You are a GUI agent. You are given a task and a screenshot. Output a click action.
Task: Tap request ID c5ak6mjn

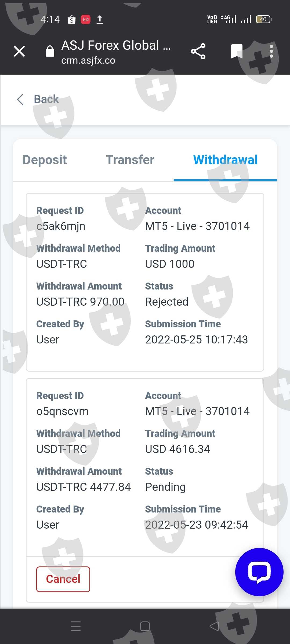[61, 226]
